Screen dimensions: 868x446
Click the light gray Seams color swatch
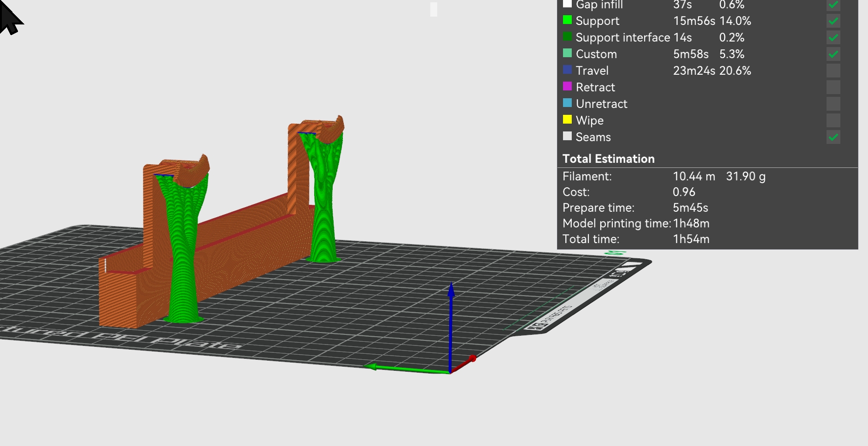(567, 136)
